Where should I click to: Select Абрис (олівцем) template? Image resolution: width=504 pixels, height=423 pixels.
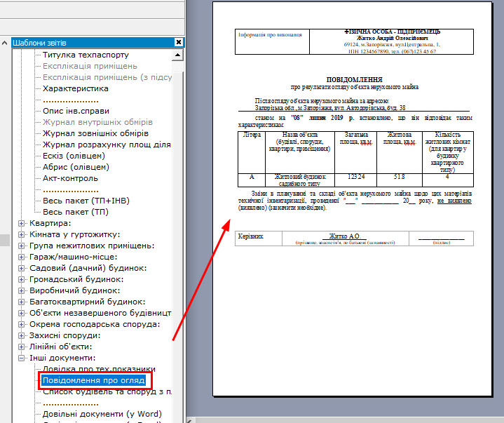[76, 167]
